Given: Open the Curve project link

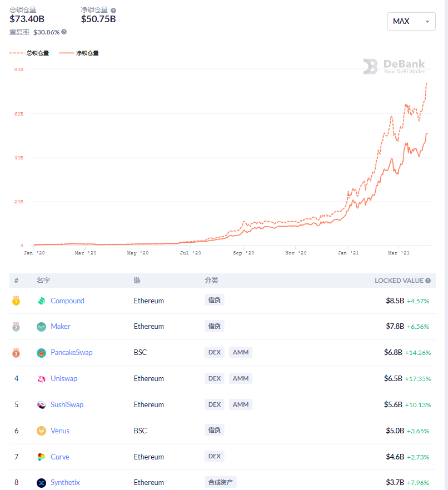Looking at the screenshot, I should point(59,457).
